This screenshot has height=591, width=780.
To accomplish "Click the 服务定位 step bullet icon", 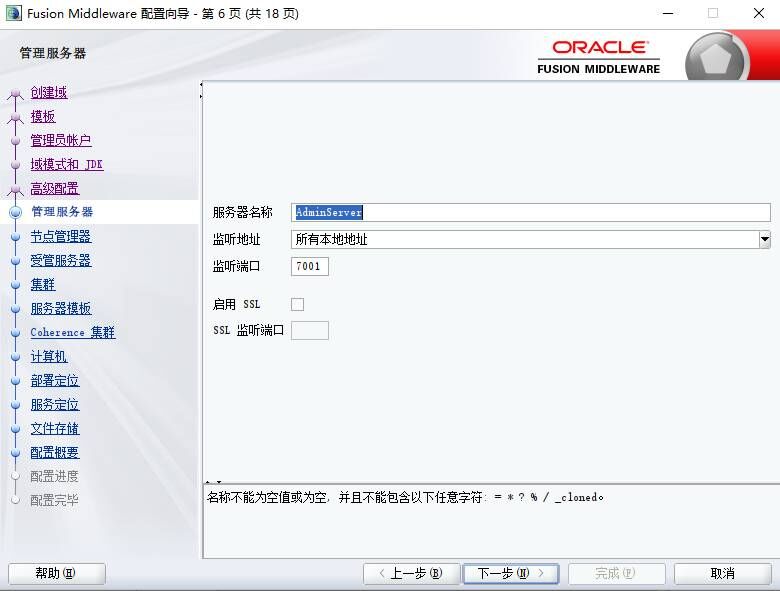I will point(15,405).
